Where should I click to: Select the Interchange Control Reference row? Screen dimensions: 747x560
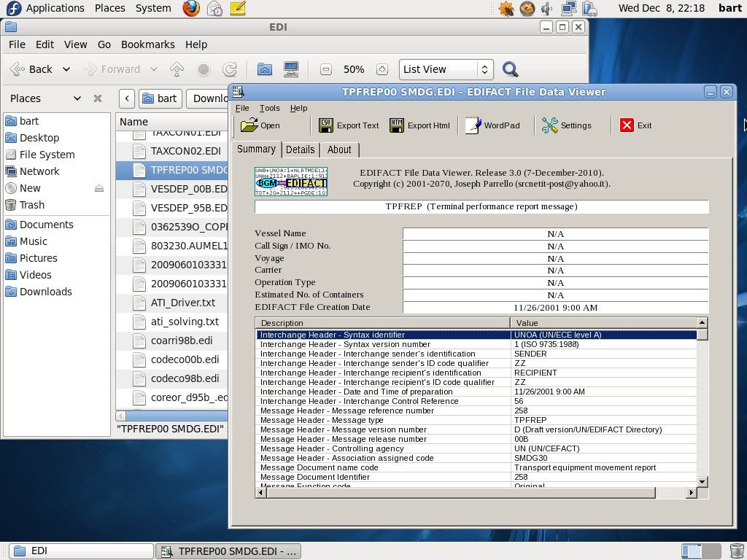(476, 401)
